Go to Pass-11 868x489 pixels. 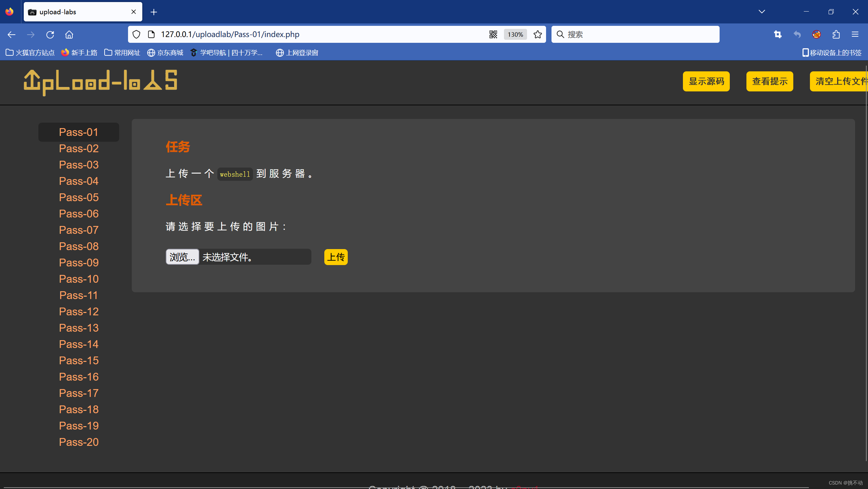pyautogui.click(x=79, y=295)
